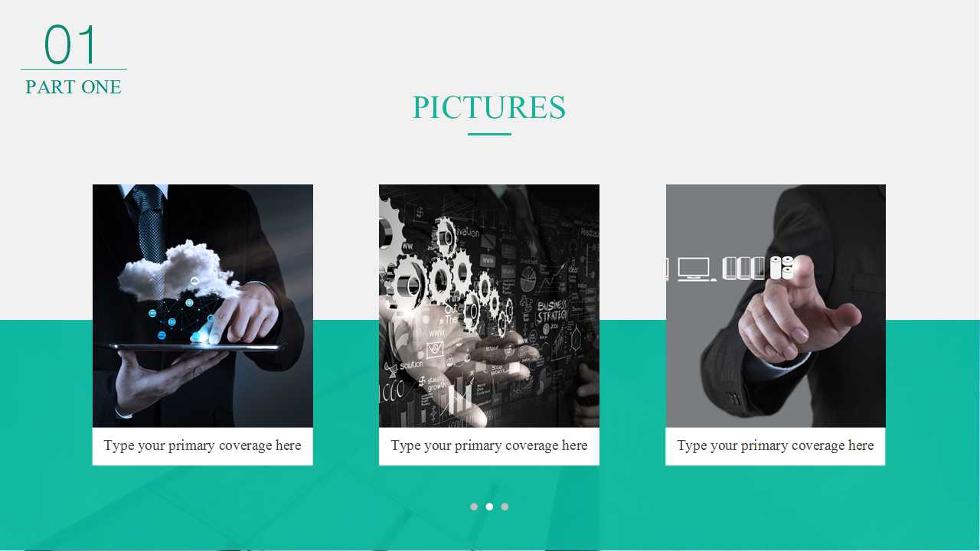
Task: Select the first pagination dot
Action: point(474,507)
